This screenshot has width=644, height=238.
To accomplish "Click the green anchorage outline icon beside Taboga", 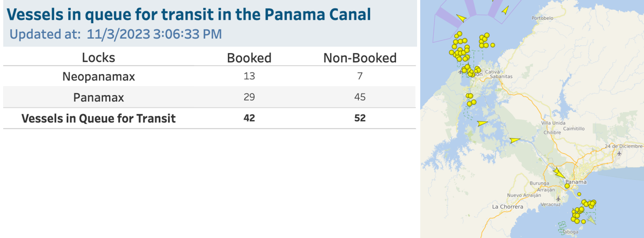I will (562, 228).
